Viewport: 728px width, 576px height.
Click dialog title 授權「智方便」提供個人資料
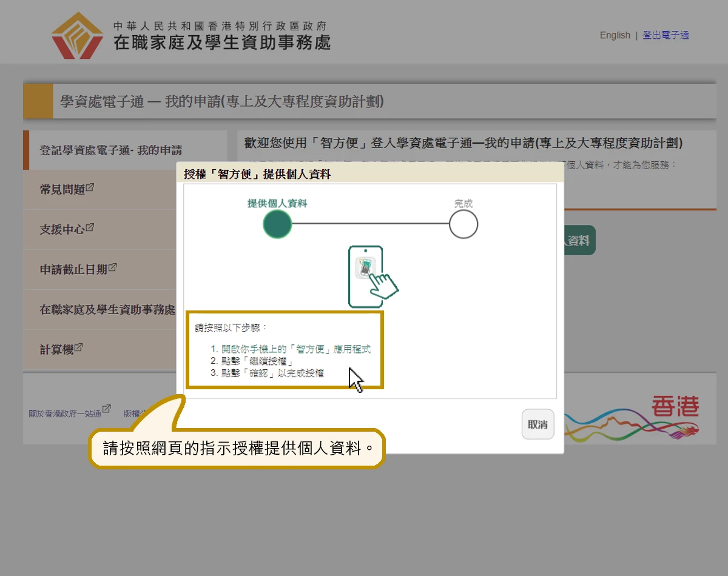[257, 174]
